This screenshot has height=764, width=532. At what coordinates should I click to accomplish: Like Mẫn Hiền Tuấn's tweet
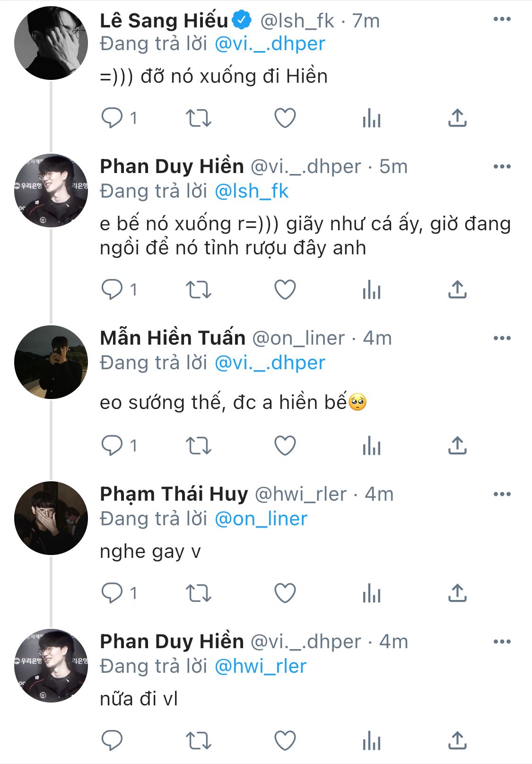click(x=285, y=445)
